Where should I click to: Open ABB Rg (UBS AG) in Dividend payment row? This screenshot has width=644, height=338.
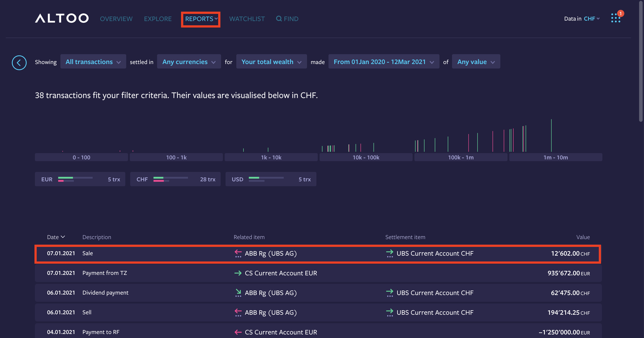coord(271,293)
